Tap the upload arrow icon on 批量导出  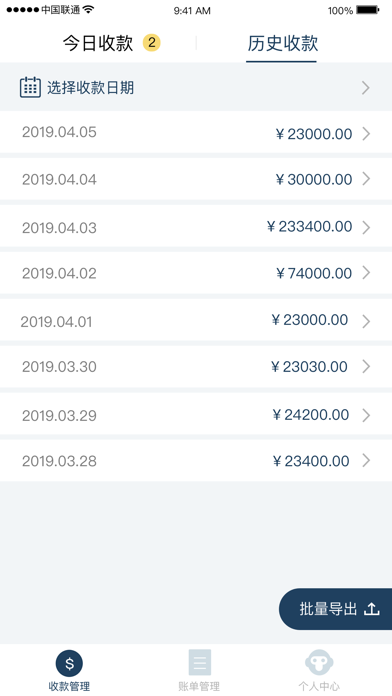click(372, 609)
